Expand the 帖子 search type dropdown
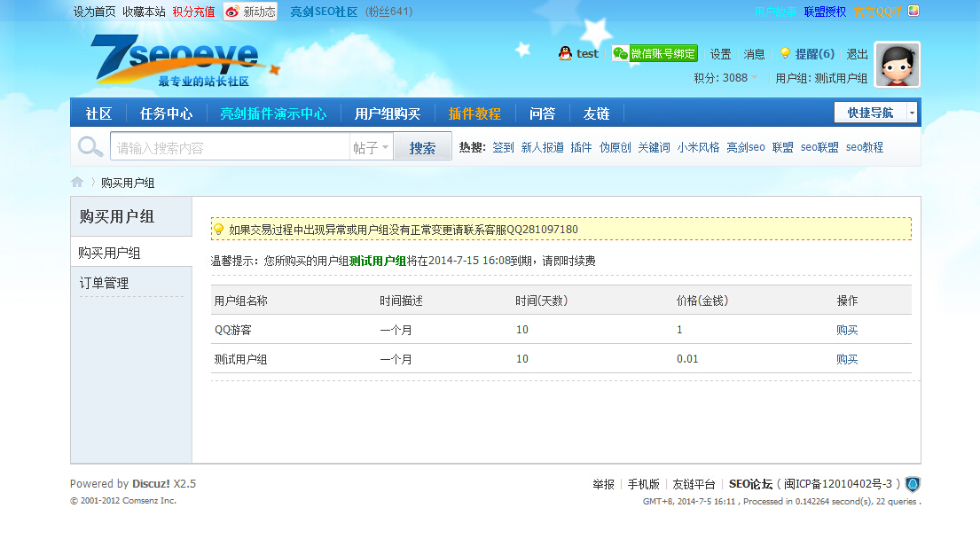Image resolution: width=980 pixels, height=547 pixels. coord(372,147)
